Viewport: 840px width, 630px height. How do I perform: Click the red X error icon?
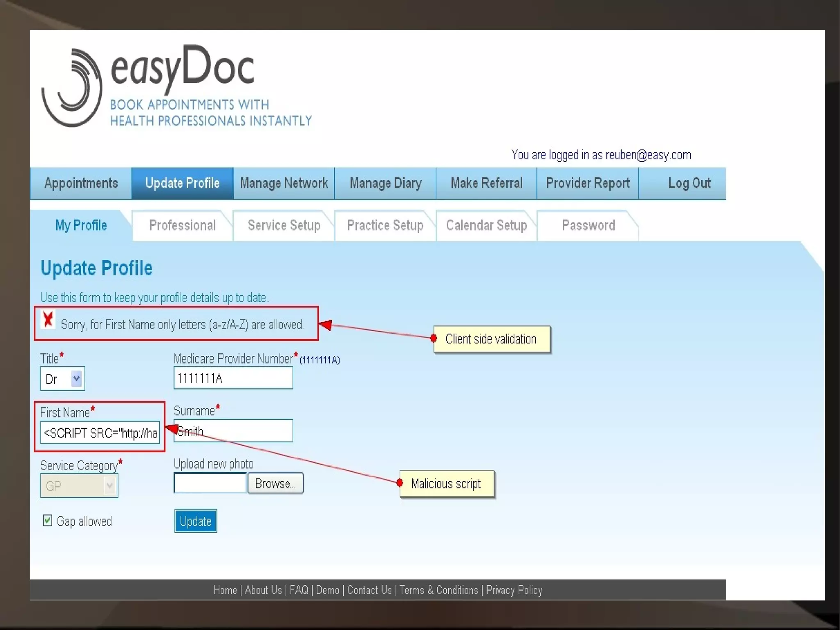pos(48,319)
